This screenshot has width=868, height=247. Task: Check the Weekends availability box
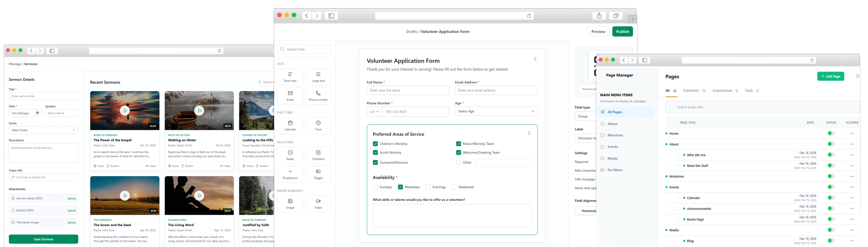click(x=454, y=187)
